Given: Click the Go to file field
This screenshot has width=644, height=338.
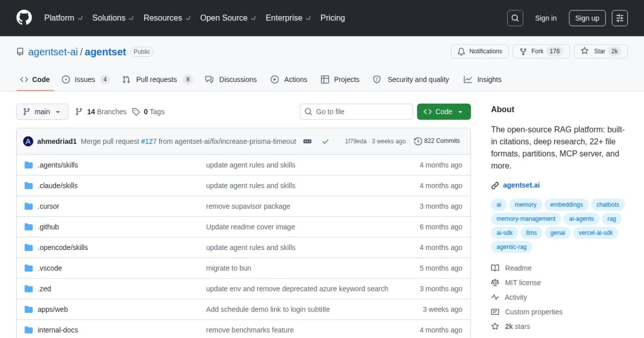Looking at the screenshot, I should [x=356, y=112].
